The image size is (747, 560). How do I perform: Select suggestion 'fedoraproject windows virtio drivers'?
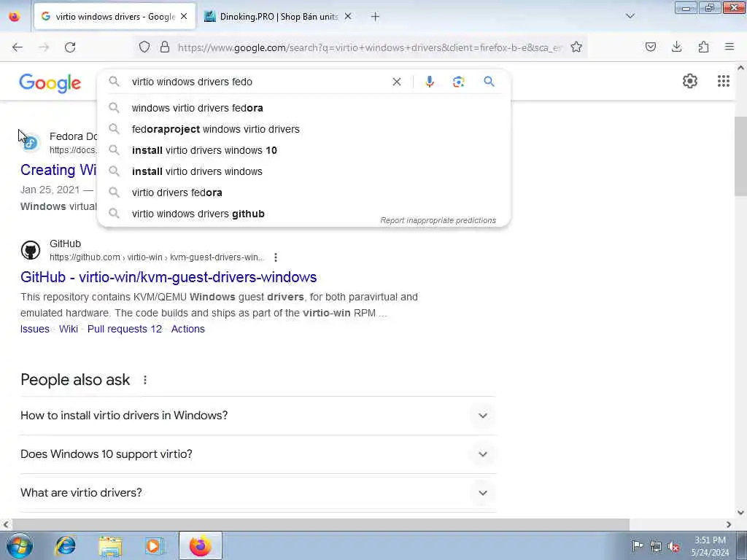coord(304,129)
